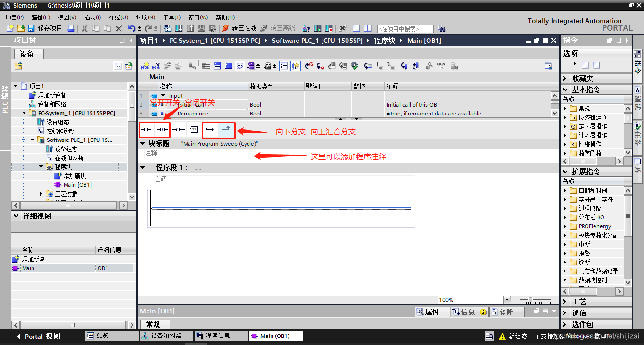Viewport: 644px width, 345px height.
Task: Click the monitoring glasses icon
Action: coord(441,66)
